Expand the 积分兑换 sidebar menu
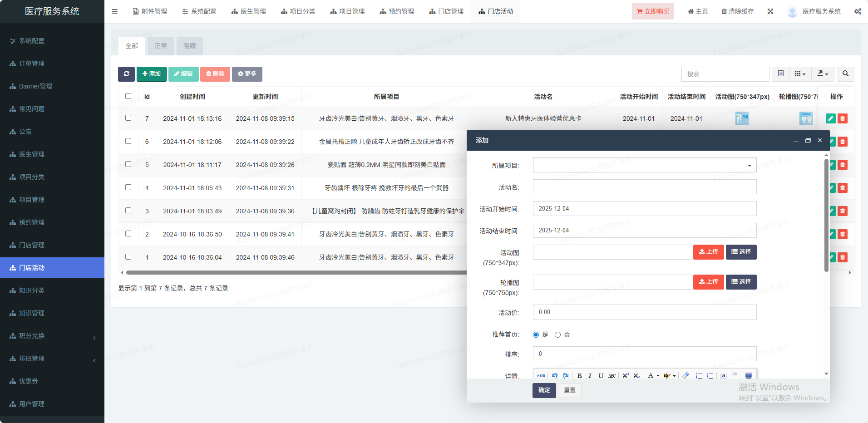Image resolution: width=868 pixels, height=423 pixels. pos(52,336)
